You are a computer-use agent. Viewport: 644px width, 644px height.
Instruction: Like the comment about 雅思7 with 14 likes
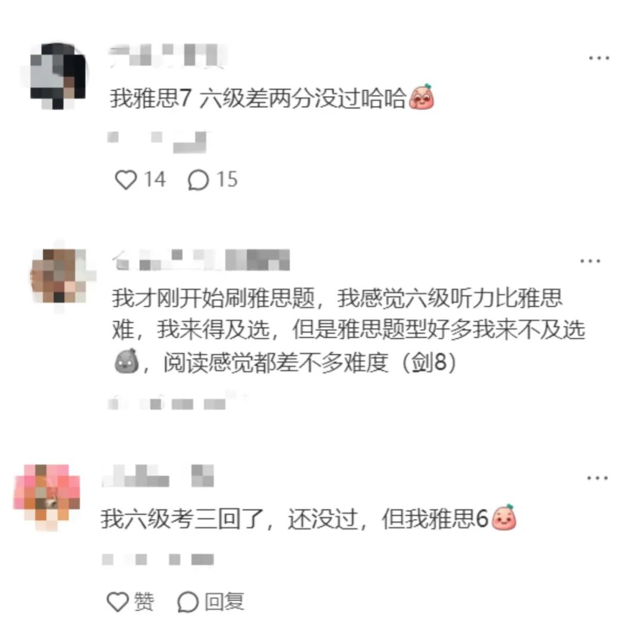tap(125, 180)
